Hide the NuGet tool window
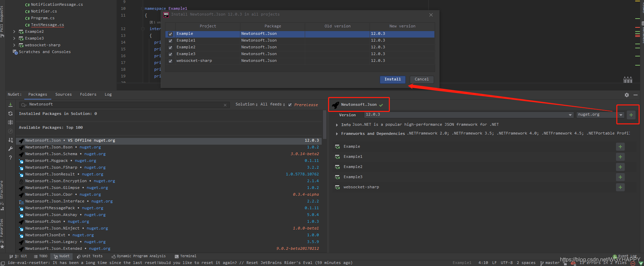The image size is (644, 266). [x=636, y=95]
